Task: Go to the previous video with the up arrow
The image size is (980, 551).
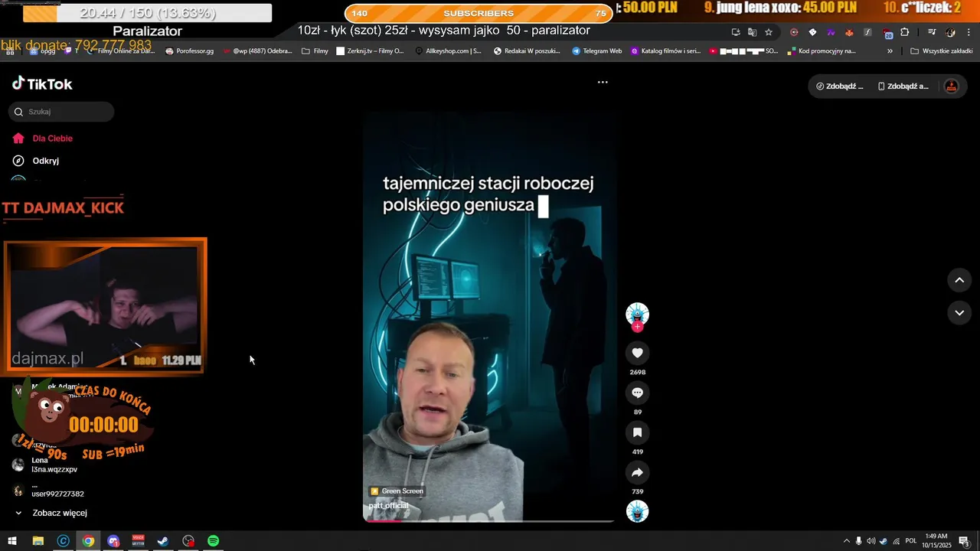Action: (959, 280)
